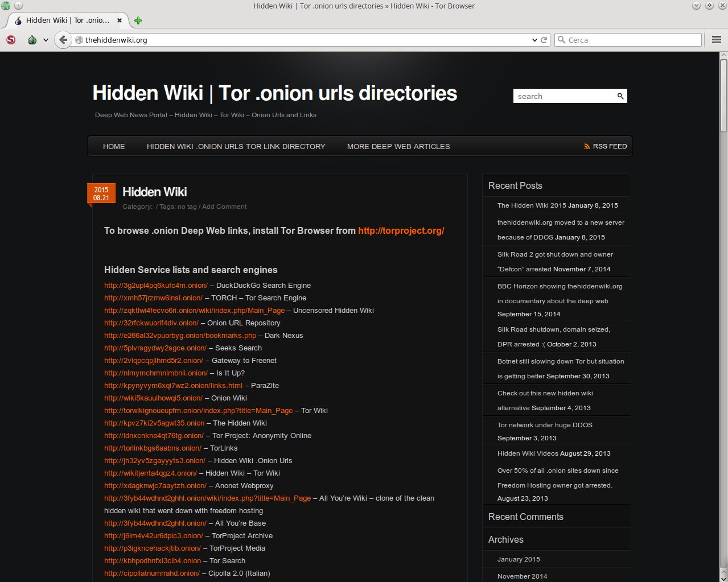Open the Hidden Wiki .Onion Urls link
The height and width of the screenshot is (582, 728).
tap(155, 461)
